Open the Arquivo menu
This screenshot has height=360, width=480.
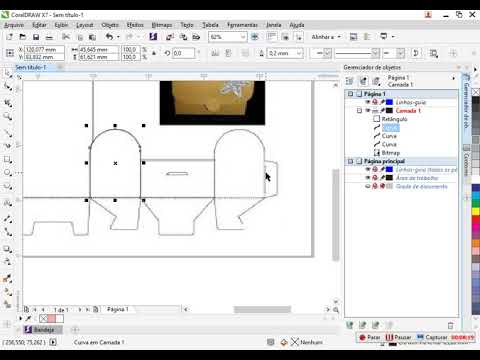pyautogui.click(x=14, y=25)
